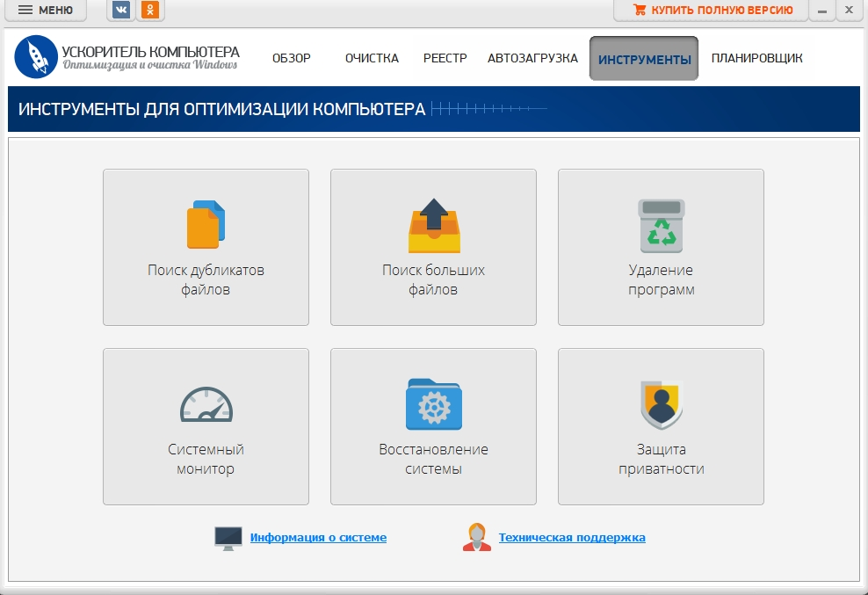Minimize the application window

822,10
